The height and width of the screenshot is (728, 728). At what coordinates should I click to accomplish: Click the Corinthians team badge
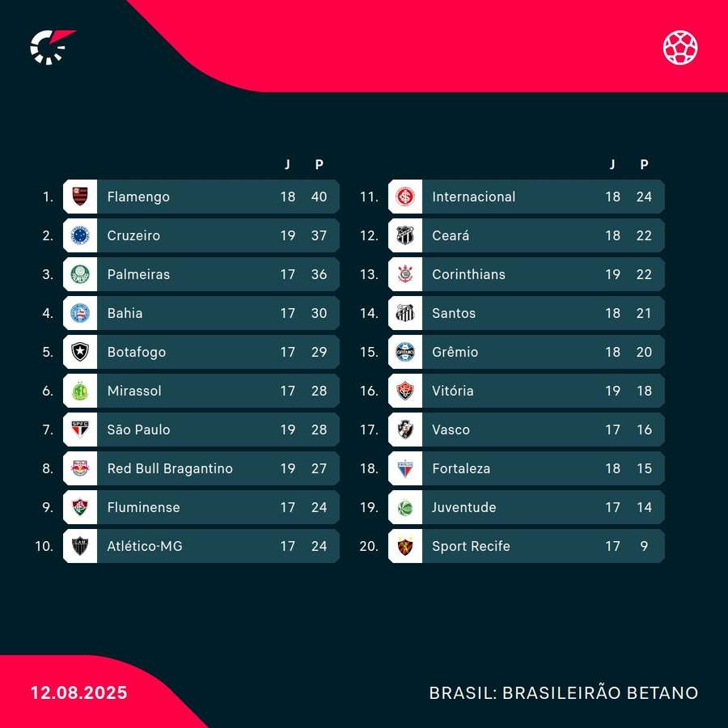coord(405,274)
